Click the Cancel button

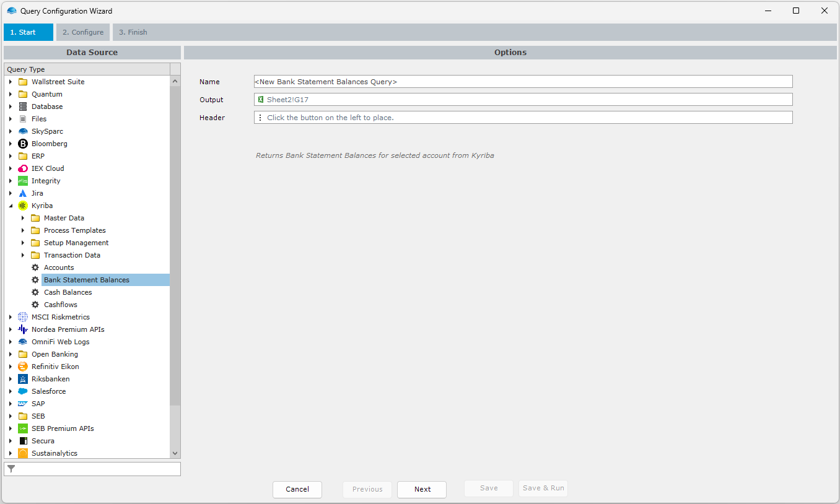pos(297,489)
